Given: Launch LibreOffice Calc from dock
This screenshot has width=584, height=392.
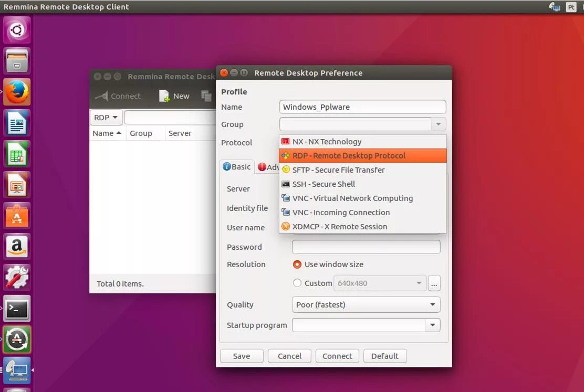Looking at the screenshot, I should 17,154.
